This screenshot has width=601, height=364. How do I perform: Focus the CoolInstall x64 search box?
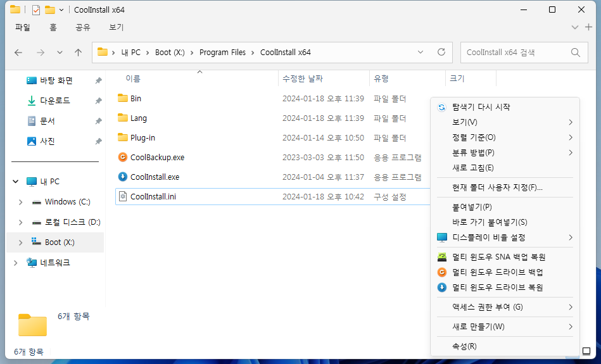(524, 53)
